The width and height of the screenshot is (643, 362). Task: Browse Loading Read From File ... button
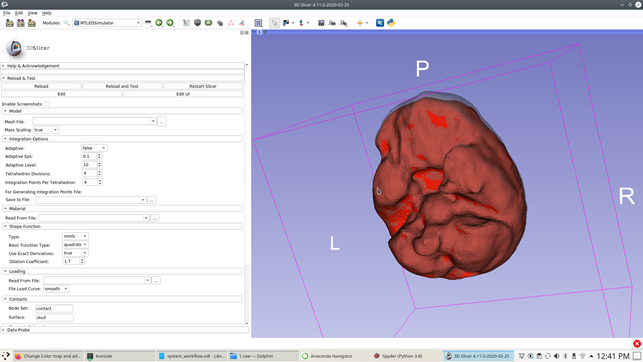[156, 280]
